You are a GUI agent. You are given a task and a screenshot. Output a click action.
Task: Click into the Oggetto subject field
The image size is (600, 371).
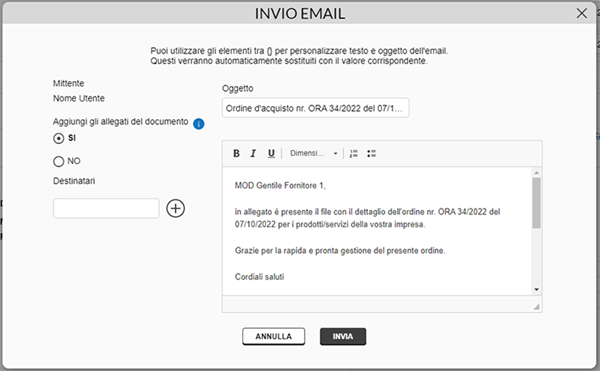point(315,108)
